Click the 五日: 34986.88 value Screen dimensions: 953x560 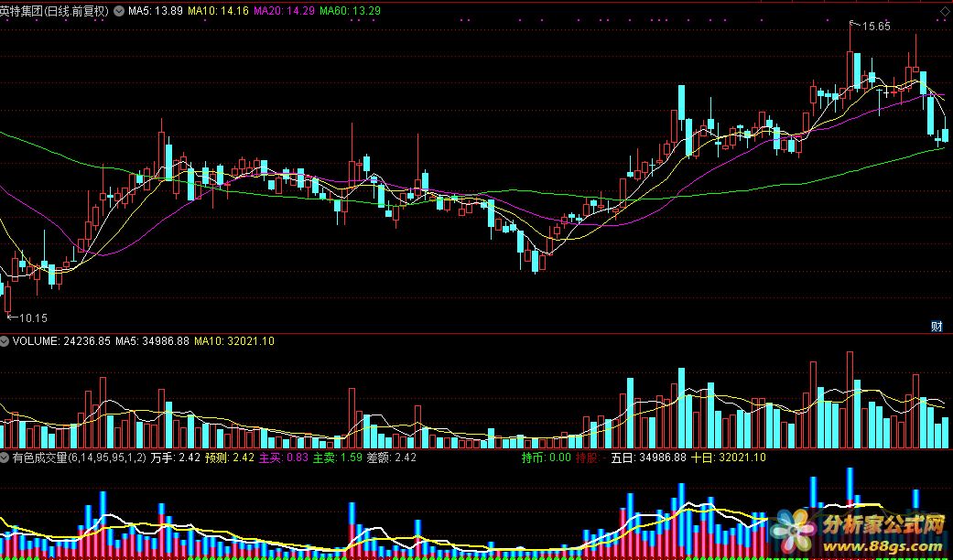(x=648, y=458)
